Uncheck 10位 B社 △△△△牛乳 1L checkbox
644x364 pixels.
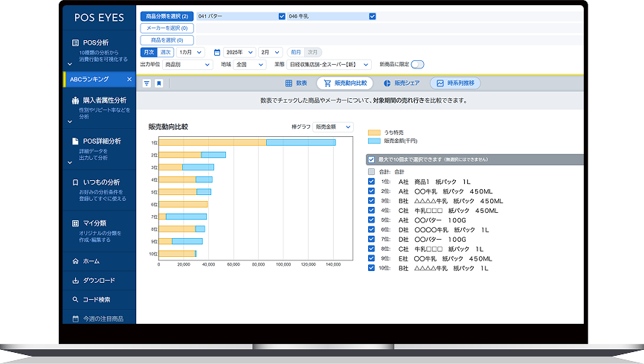pyautogui.click(x=371, y=268)
